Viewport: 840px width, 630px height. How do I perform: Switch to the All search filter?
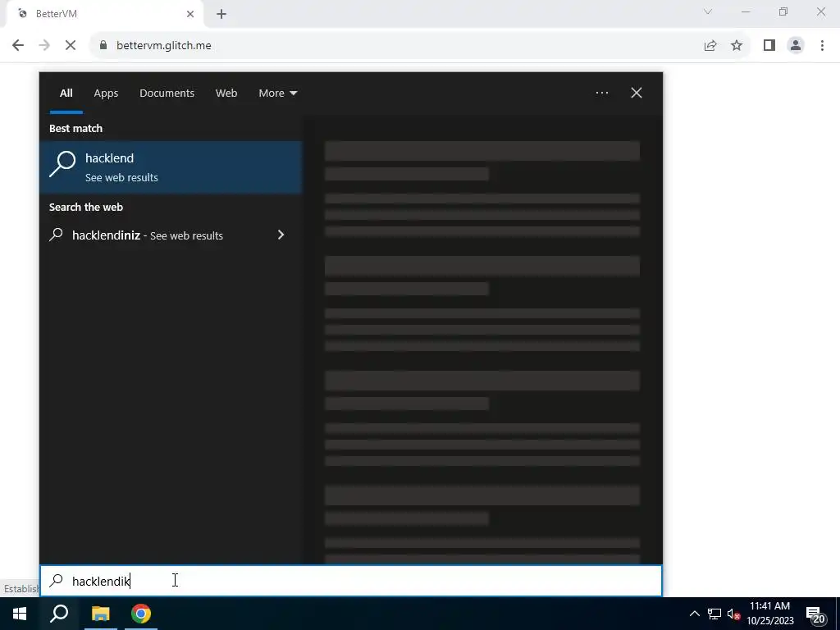[x=66, y=94]
